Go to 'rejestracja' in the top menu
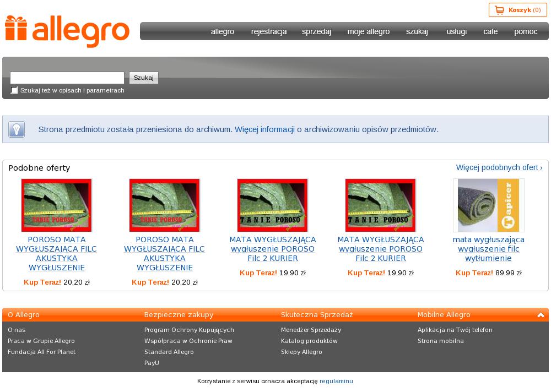551x392 pixels. click(269, 31)
